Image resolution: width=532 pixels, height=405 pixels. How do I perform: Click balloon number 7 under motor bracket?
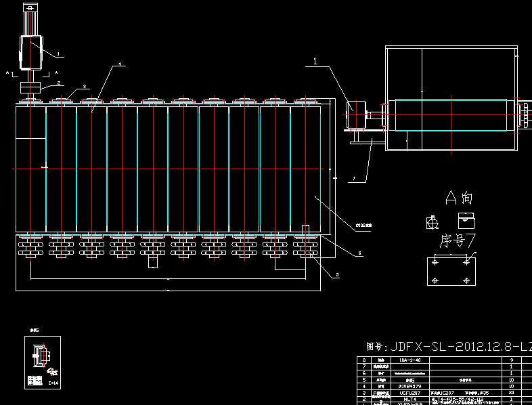coord(353,179)
